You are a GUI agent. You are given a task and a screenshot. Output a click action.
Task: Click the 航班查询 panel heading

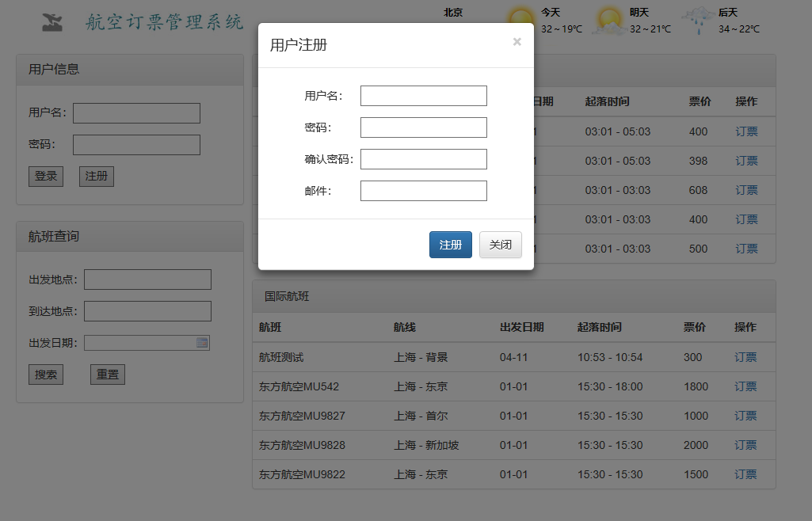pyautogui.click(x=54, y=237)
